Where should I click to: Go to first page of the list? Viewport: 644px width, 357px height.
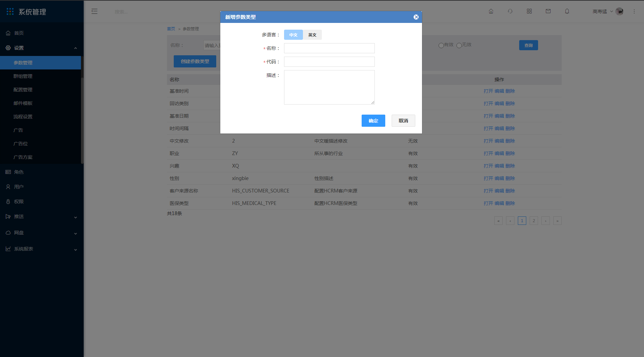[498, 221]
